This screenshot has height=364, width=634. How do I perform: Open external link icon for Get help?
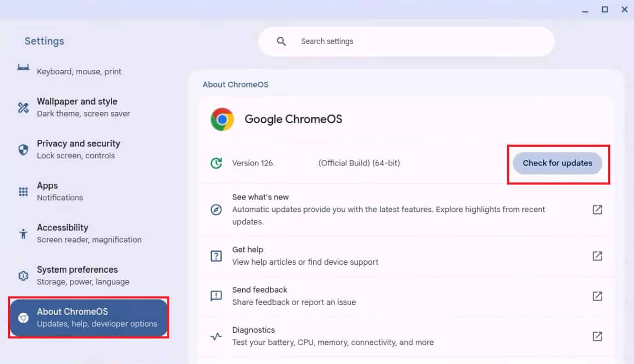coord(597,256)
